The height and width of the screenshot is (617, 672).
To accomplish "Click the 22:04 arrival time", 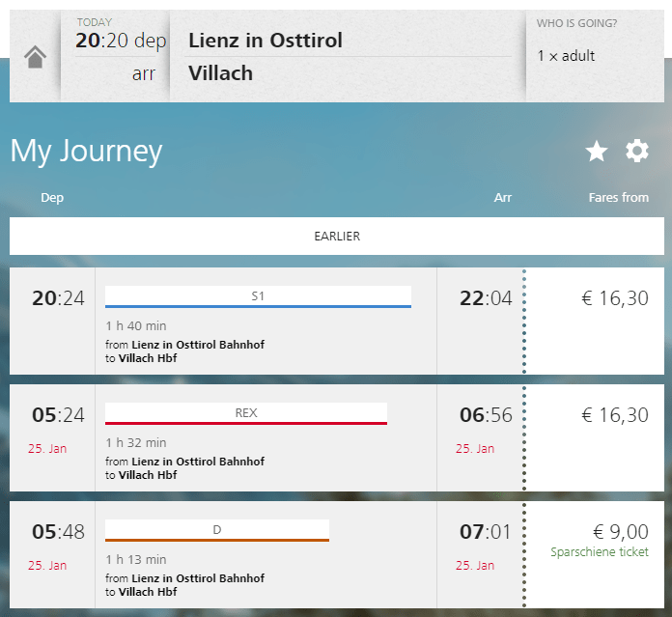I will click(486, 299).
